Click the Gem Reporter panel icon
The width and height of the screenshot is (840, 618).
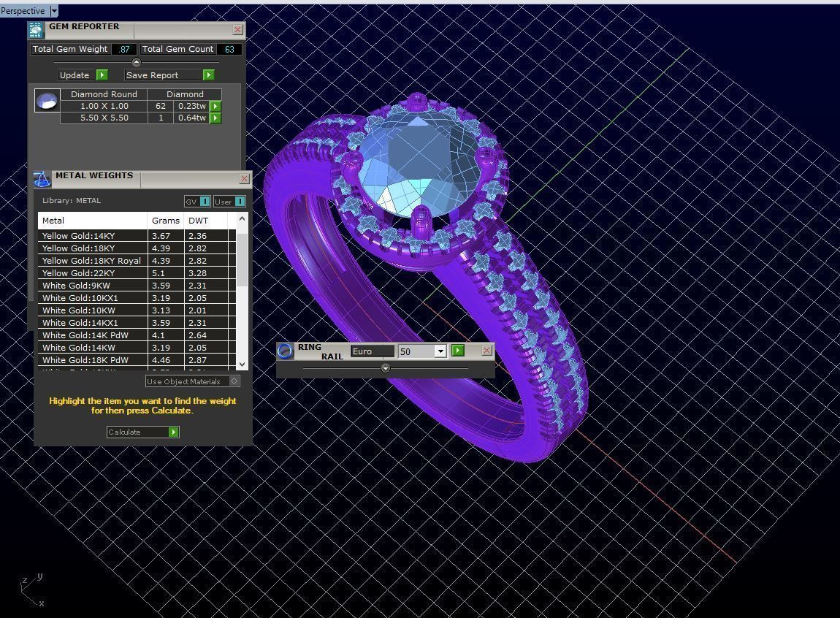pyautogui.click(x=35, y=31)
